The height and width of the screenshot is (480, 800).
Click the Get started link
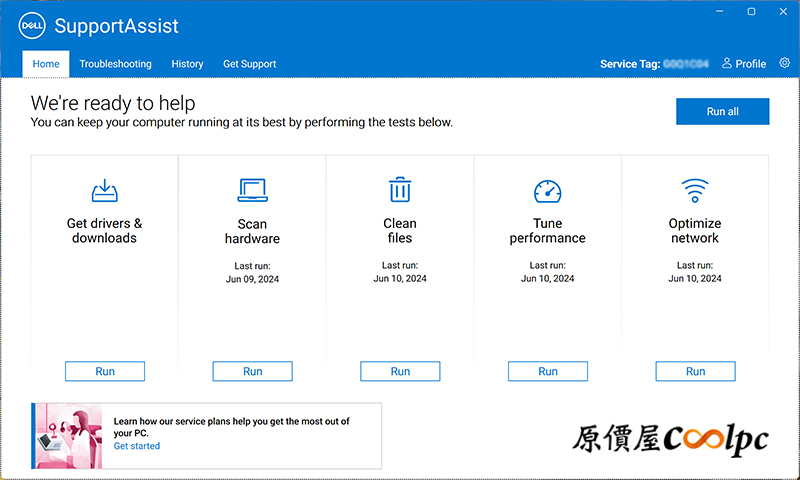click(137, 446)
